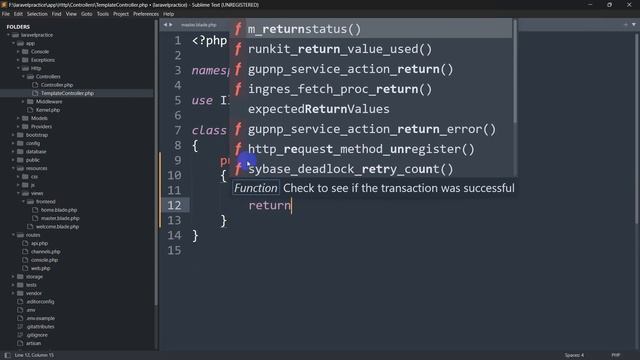640x360 pixels.
Task: Click the function icon beside gupnp_service_action_return_error()
Action: (238, 129)
